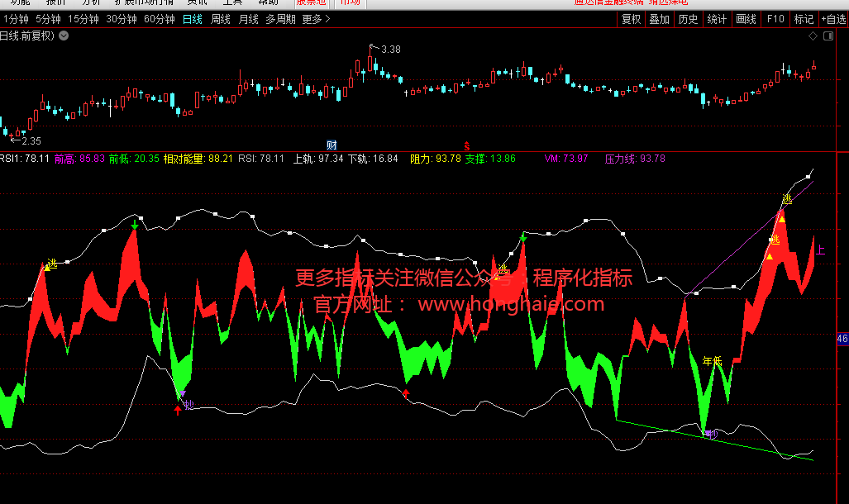Click the topmost yellow 逃 signal marker
Viewport: 849px width, 504px height.
click(786, 199)
